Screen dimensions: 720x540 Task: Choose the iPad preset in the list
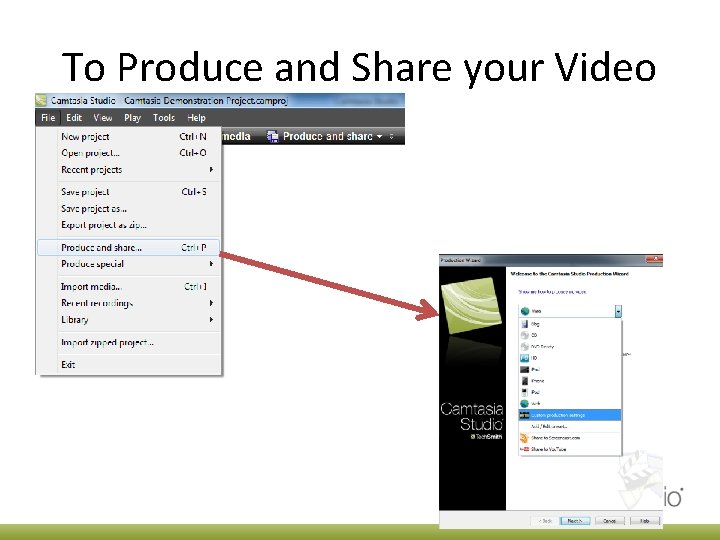(x=569, y=369)
